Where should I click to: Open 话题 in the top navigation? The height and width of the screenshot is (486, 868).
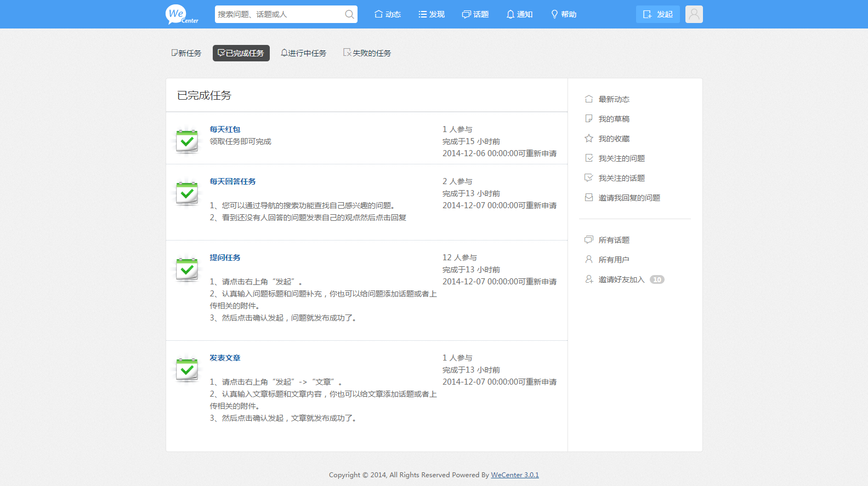click(x=475, y=14)
